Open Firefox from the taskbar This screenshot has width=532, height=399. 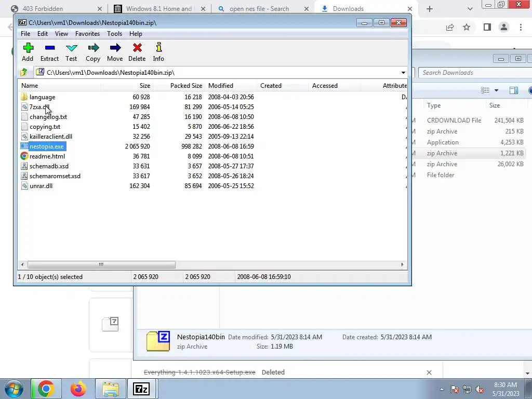[78, 389]
